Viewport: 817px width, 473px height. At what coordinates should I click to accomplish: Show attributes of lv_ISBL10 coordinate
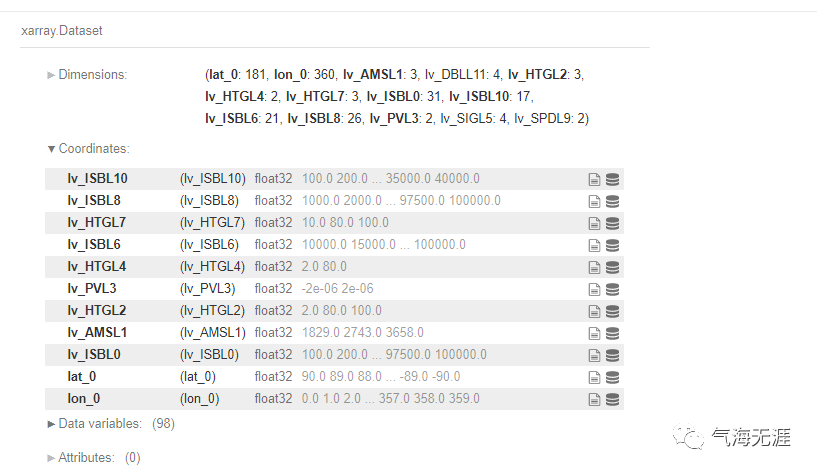point(594,179)
